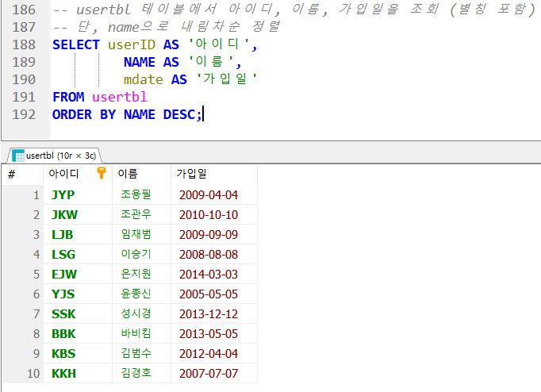Select the LJB cell
541x392 pixels.
click(x=78, y=234)
